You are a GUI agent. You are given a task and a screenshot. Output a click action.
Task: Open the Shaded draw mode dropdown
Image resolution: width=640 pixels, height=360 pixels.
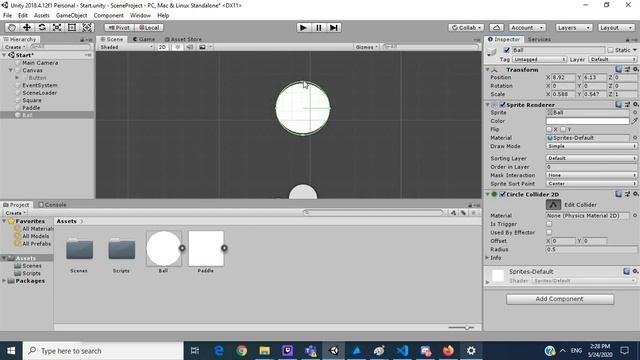point(126,47)
